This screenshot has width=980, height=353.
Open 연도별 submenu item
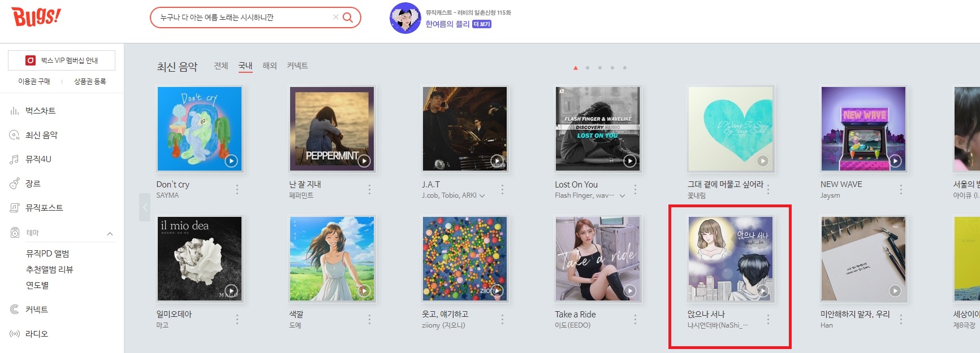click(x=37, y=285)
